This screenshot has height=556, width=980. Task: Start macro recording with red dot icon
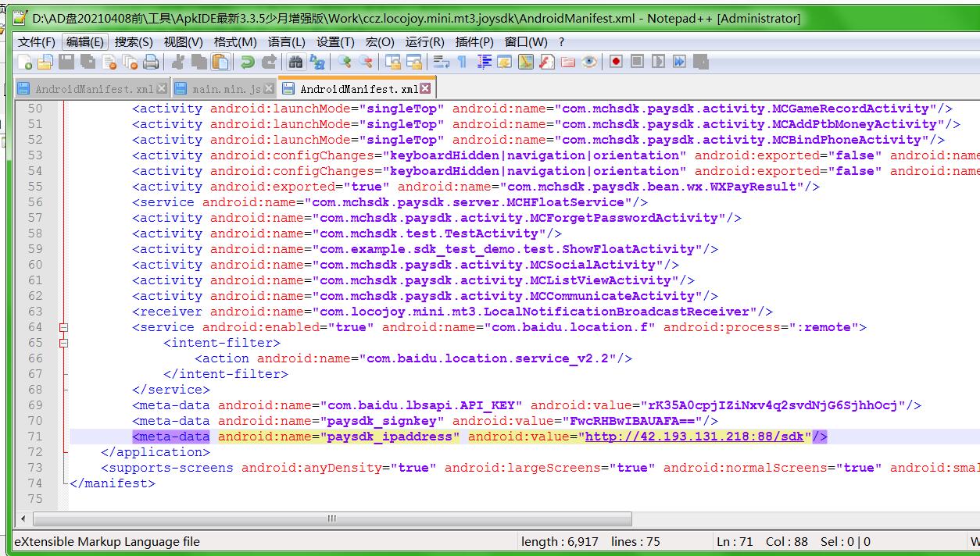pyautogui.click(x=617, y=62)
